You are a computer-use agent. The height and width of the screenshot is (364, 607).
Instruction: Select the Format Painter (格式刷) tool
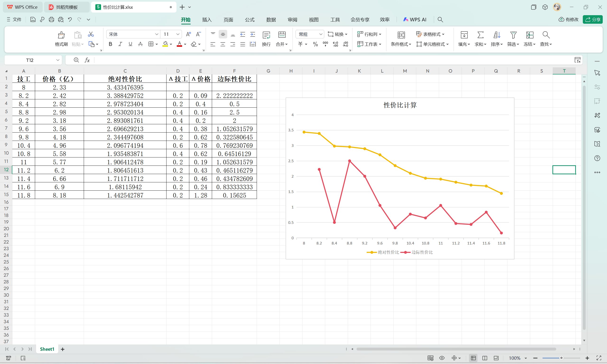[61, 39]
